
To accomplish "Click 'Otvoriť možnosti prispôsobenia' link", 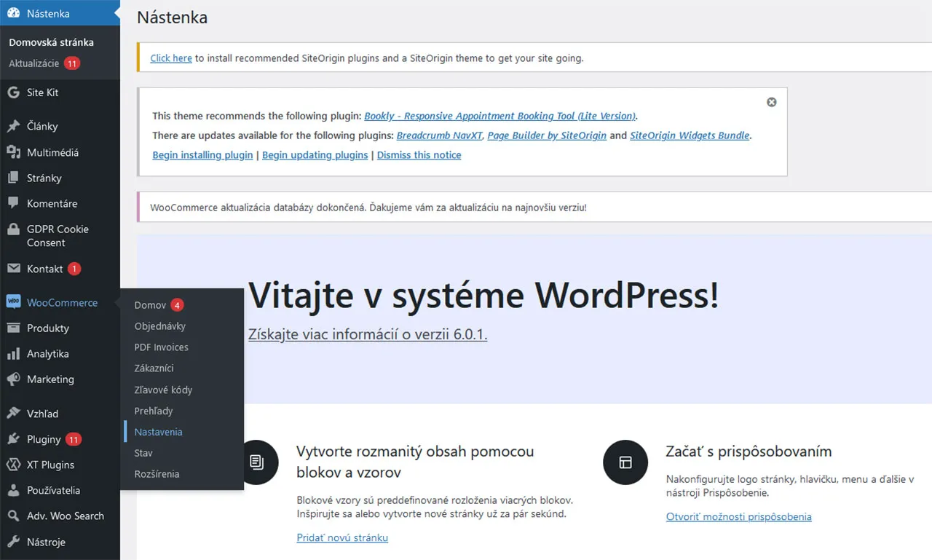I will coord(738,516).
